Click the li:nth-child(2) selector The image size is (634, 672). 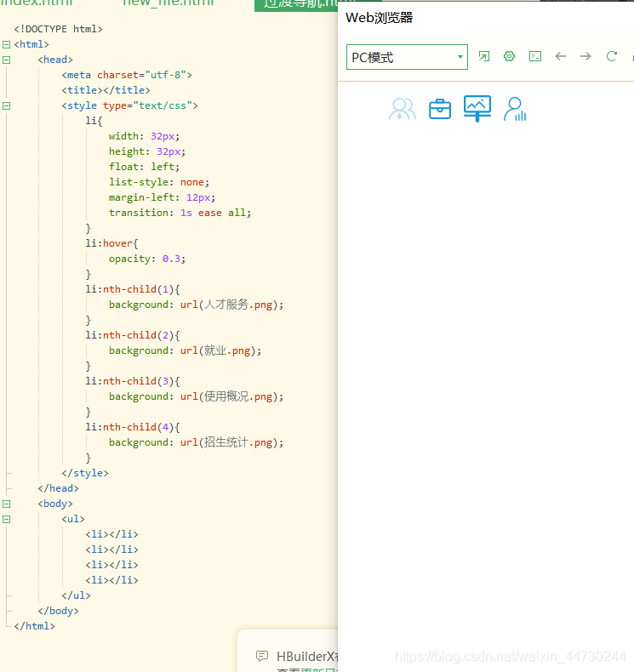click(x=133, y=335)
